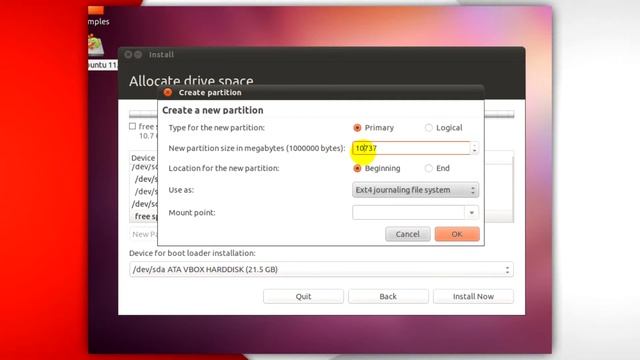Open the 'Use as' Ext4 journaling file system dropdown
This screenshot has height=360, width=640.
point(415,190)
